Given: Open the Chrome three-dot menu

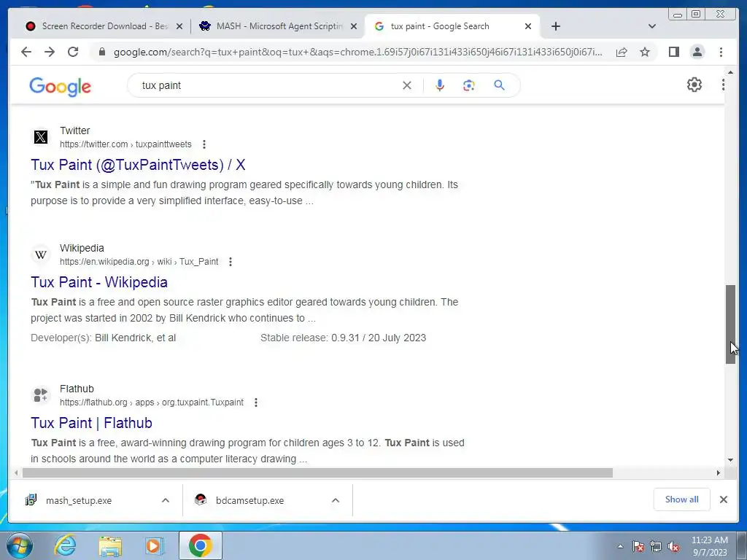Looking at the screenshot, I should coord(721,52).
